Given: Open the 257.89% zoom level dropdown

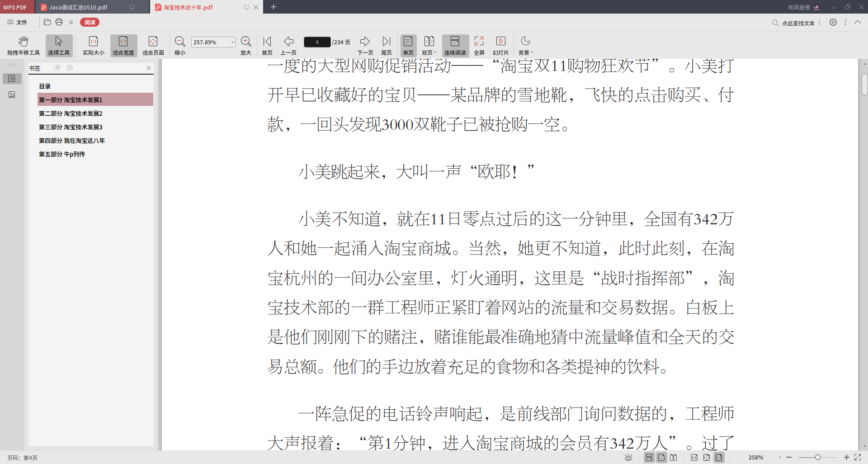Looking at the screenshot, I should 232,42.
